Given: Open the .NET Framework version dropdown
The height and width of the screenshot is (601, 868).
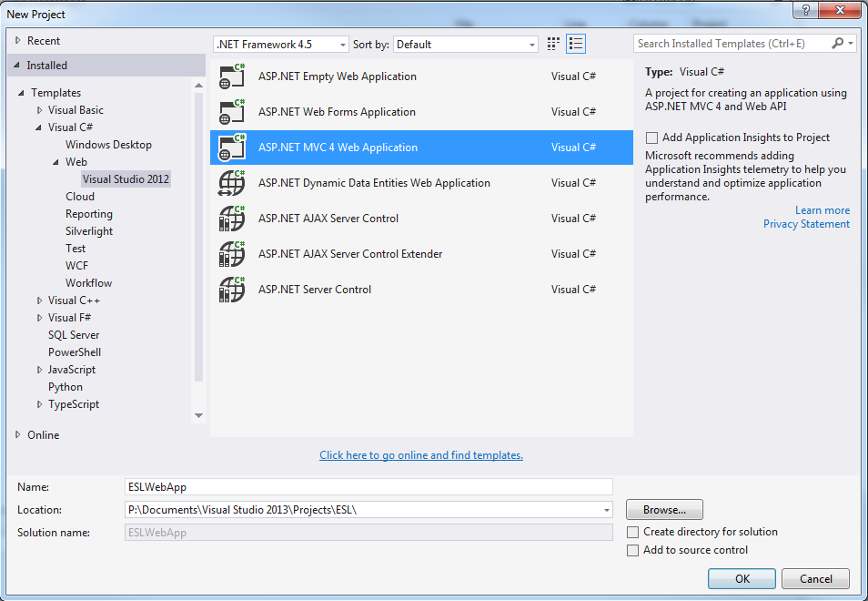Looking at the screenshot, I should 280,45.
